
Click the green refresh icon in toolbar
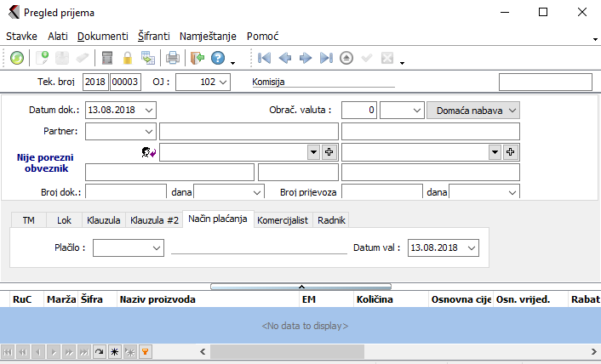click(x=17, y=58)
